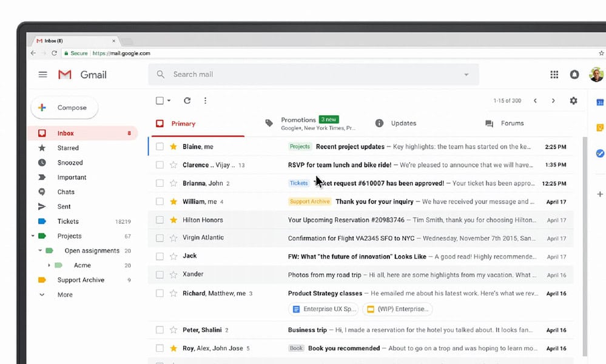Image resolution: width=606 pixels, height=364 pixels.
Task: Open the Enterprise UX attachment chip
Action: (x=323, y=309)
